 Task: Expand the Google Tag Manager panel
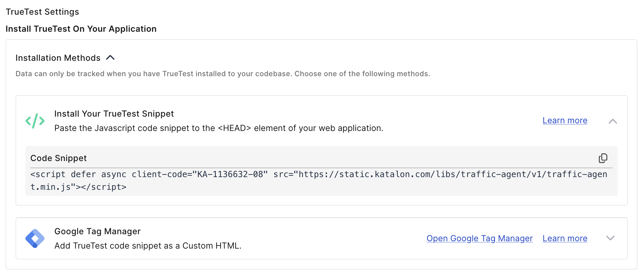610,238
